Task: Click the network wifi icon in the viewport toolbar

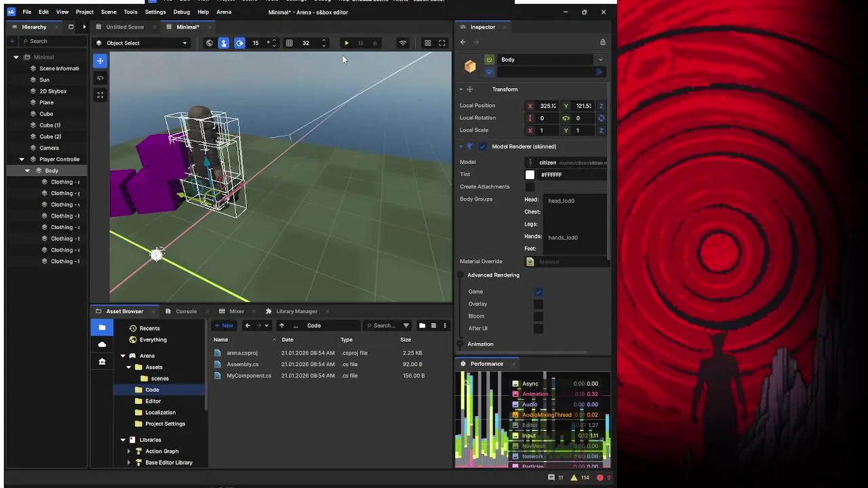Action: coord(403,43)
